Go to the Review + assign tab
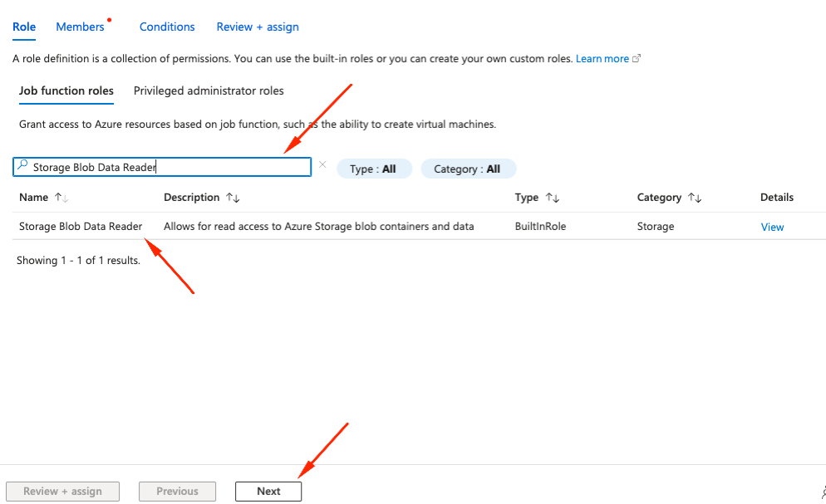The height and width of the screenshot is (504, 826). (x=258, y=27)
